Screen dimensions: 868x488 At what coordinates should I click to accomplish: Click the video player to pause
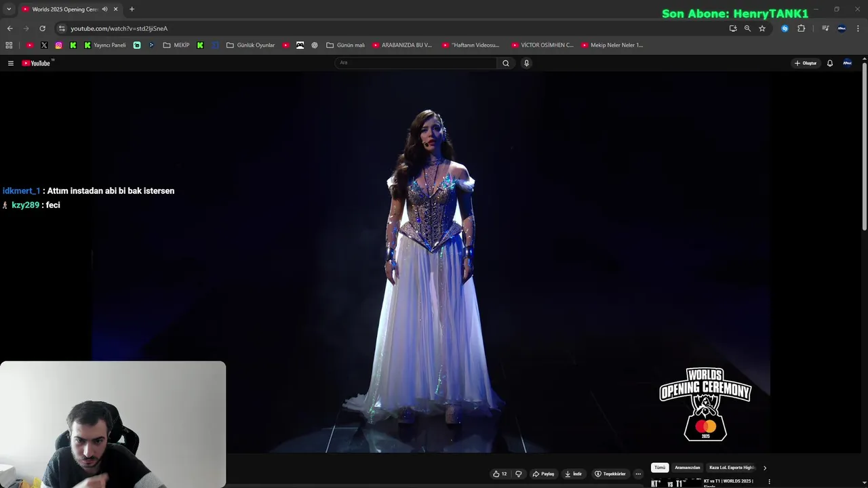pos(431,261)
